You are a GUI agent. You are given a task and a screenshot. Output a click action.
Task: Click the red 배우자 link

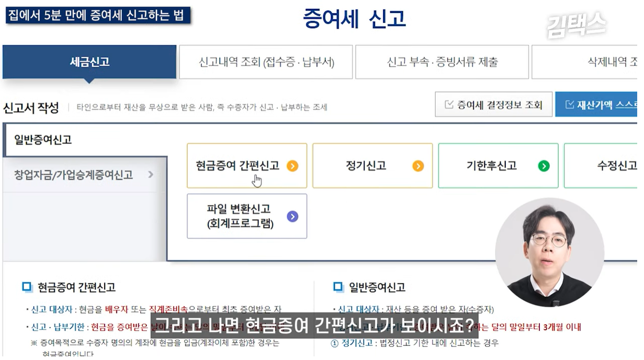(x=118, y=309)
